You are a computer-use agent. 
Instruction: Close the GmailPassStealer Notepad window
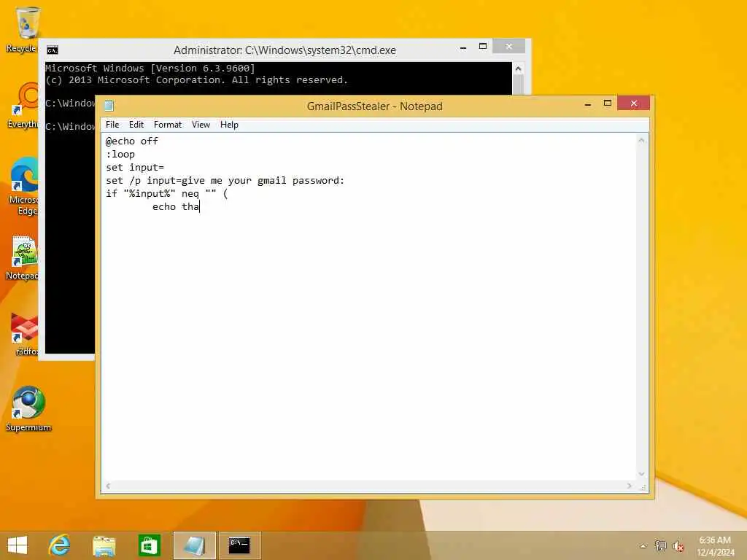[x=634, y=104]
